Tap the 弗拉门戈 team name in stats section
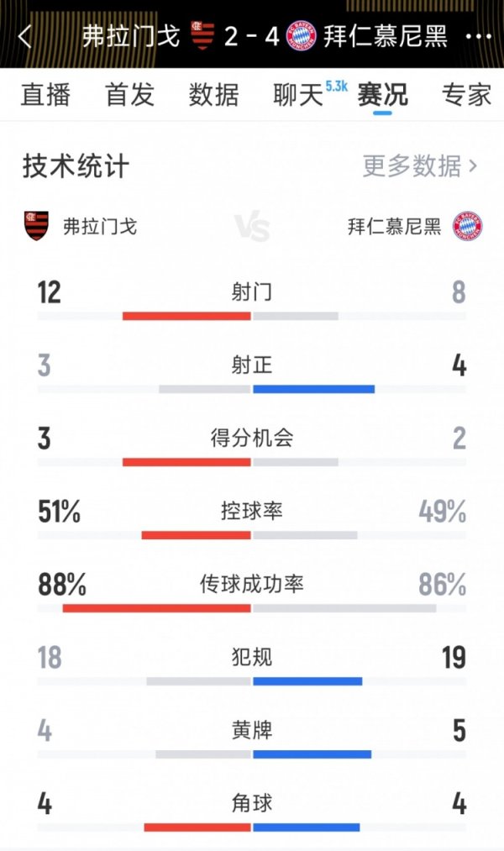The height and width of the screenshot is (851, 504). pyautogui.click(x=100, y=226)
